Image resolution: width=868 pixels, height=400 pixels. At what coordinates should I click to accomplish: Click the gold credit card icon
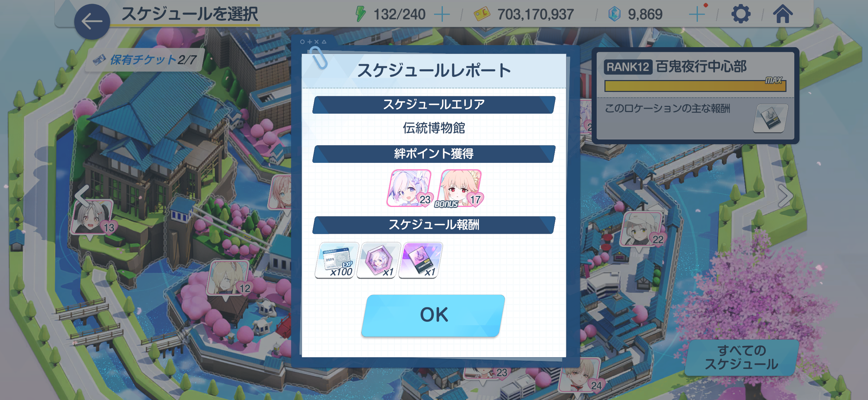click(x=482, y=14)
